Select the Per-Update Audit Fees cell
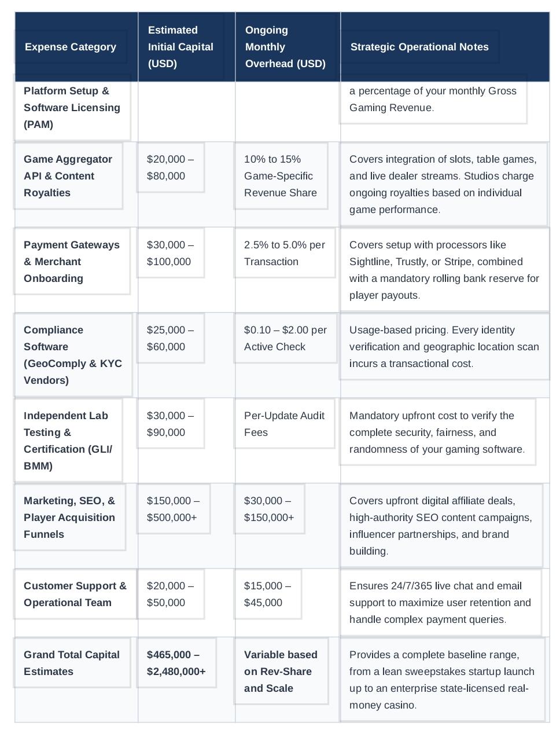The height and width of the screenshot is (741, 560). [285, 424]
